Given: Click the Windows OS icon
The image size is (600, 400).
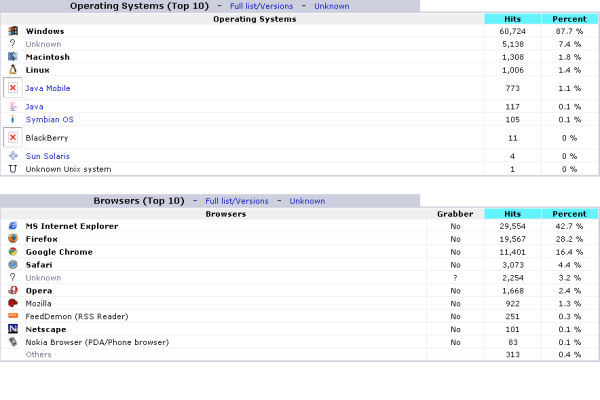Looking at the screenshot, I should (13, 31).
